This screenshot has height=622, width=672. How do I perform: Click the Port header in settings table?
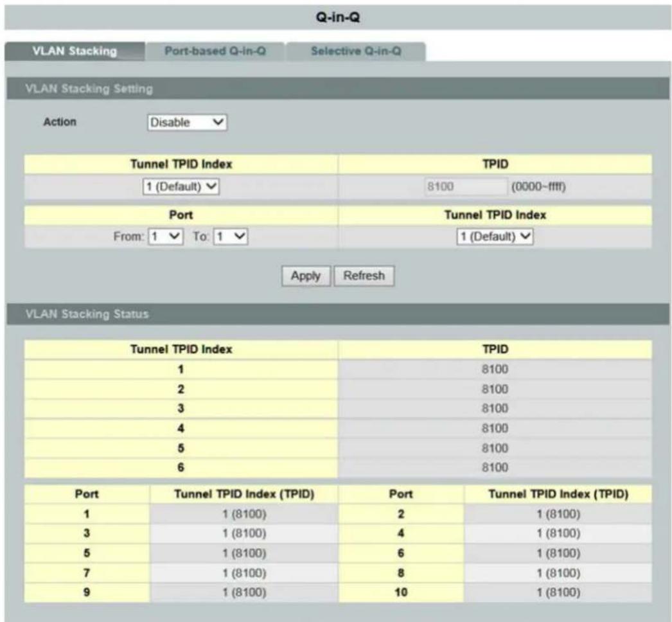[x=181, y=215]
